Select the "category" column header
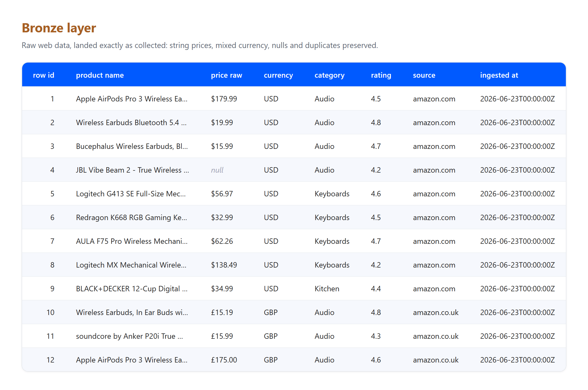 tap(329, 75)
